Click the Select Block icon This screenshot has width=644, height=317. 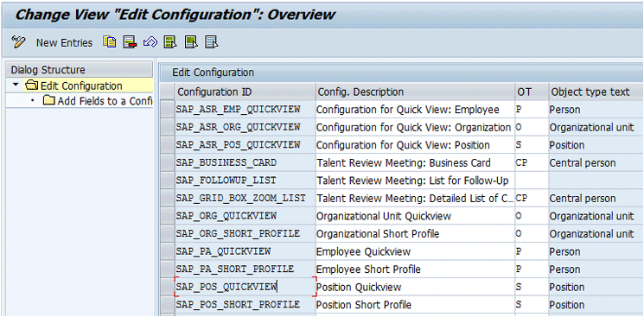(x=191, y=41)
